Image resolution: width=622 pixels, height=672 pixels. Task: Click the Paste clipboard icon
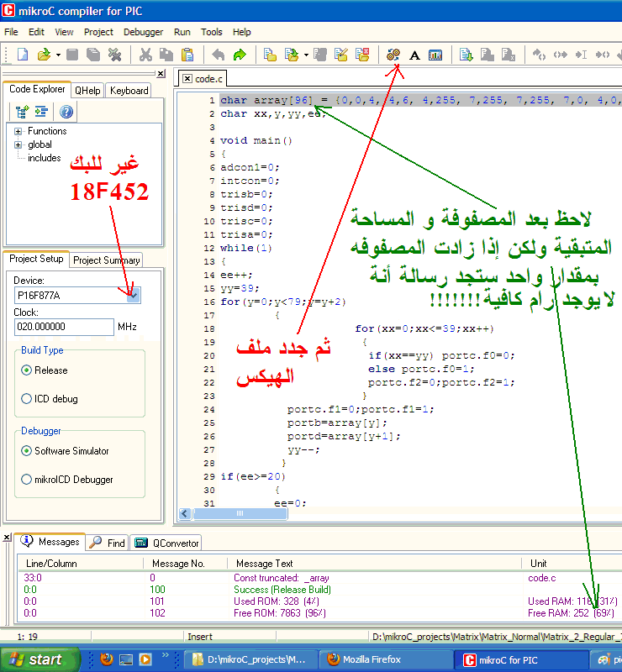click(187, 55)
